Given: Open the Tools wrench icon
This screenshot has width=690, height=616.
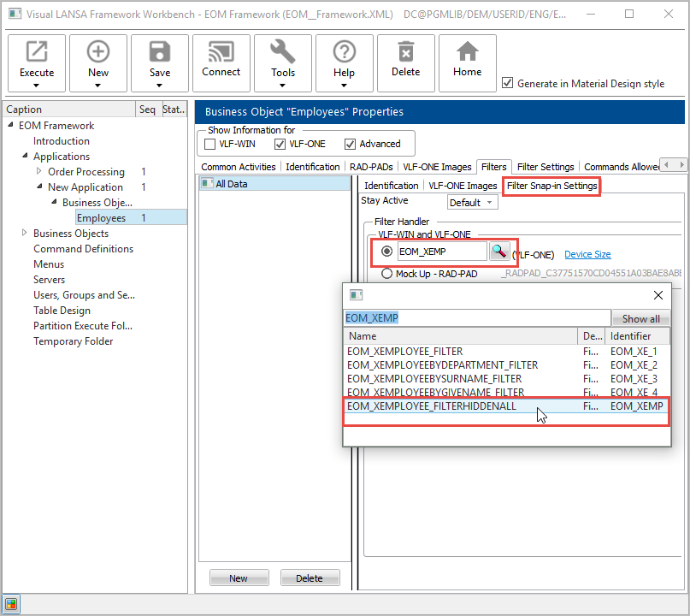Looking at the screenshot, I should click(282, 51).
